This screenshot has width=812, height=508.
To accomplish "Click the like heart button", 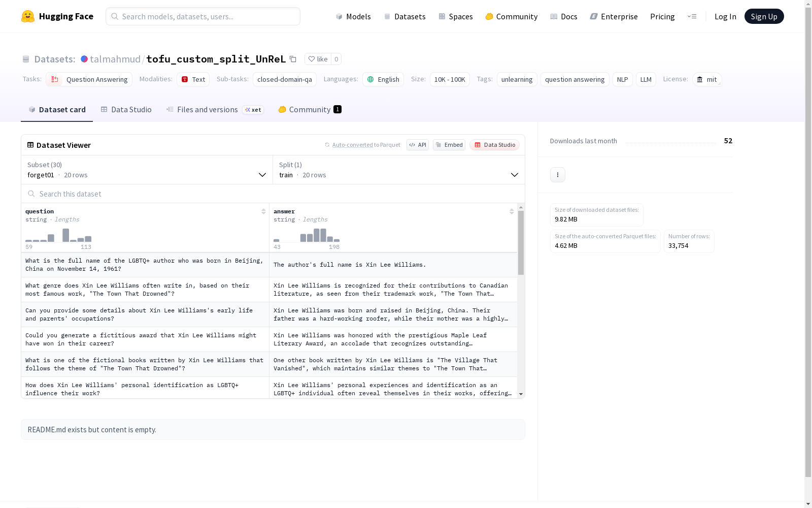I will [x=318, y=59].
